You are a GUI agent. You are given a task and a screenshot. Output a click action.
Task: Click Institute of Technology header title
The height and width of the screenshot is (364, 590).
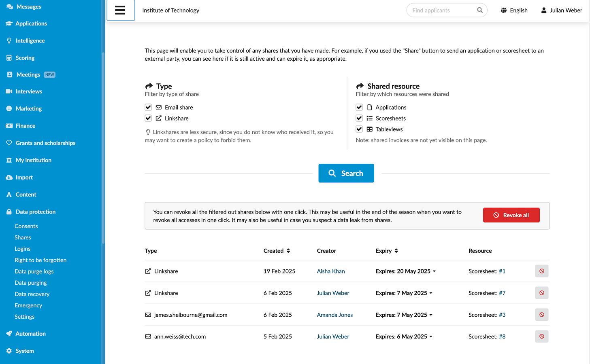pyautogui.click(x=171, y=11)
